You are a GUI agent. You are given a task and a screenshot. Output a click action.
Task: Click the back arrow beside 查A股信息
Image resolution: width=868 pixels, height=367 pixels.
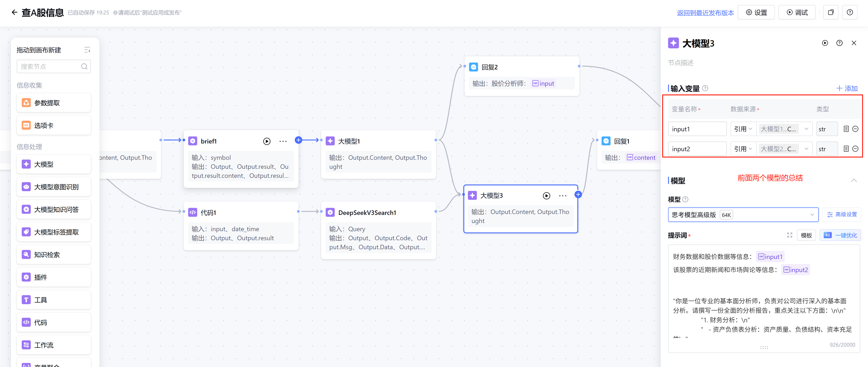pyautogui.click(x=14, y=12)
